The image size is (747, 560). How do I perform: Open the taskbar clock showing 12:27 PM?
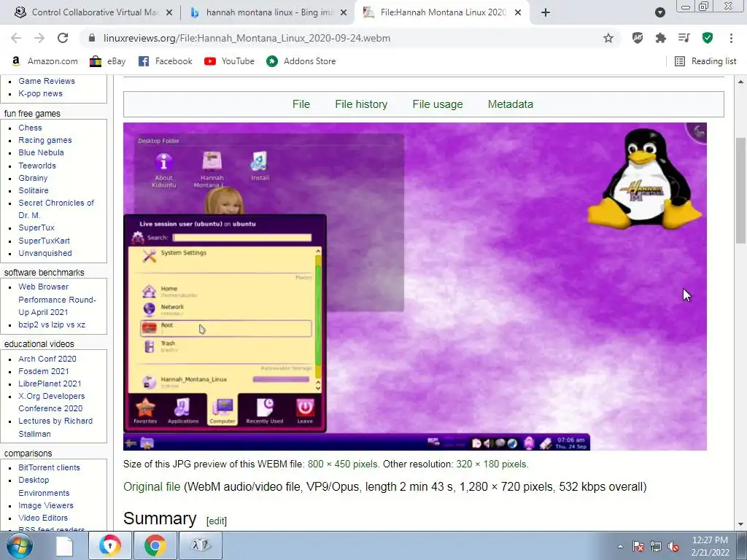pyautogui.click(x=710, y=546)
